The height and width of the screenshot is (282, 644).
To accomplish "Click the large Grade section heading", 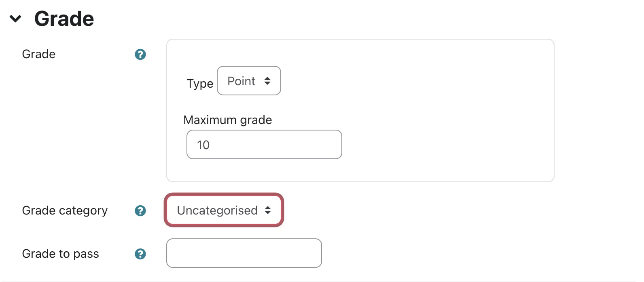I will [64, 19].
